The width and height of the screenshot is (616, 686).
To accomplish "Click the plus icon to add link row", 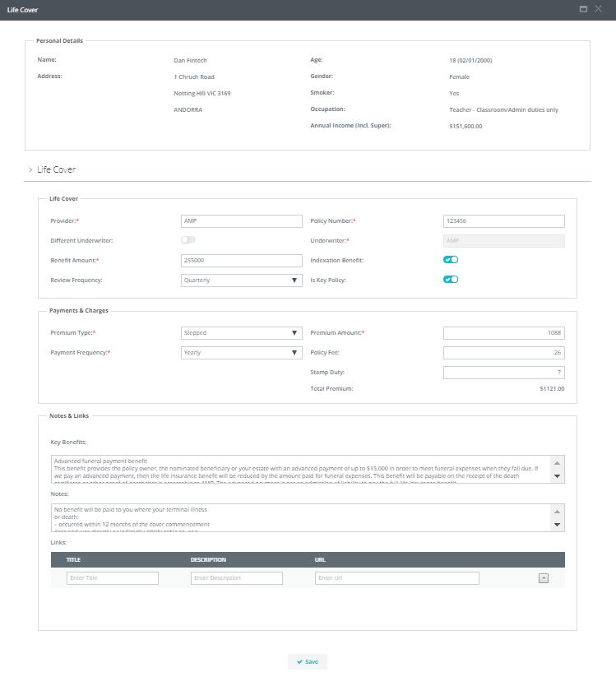I will click(x=543, y=578).
